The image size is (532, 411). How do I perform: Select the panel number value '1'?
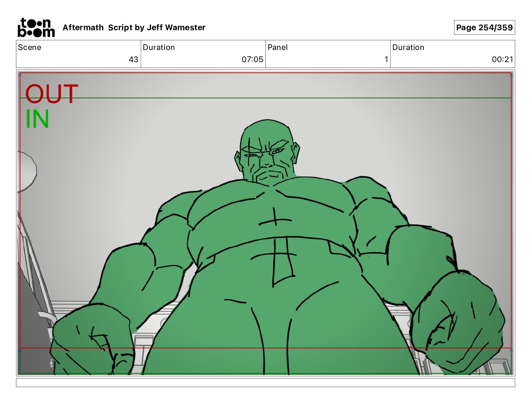point(386,59)
